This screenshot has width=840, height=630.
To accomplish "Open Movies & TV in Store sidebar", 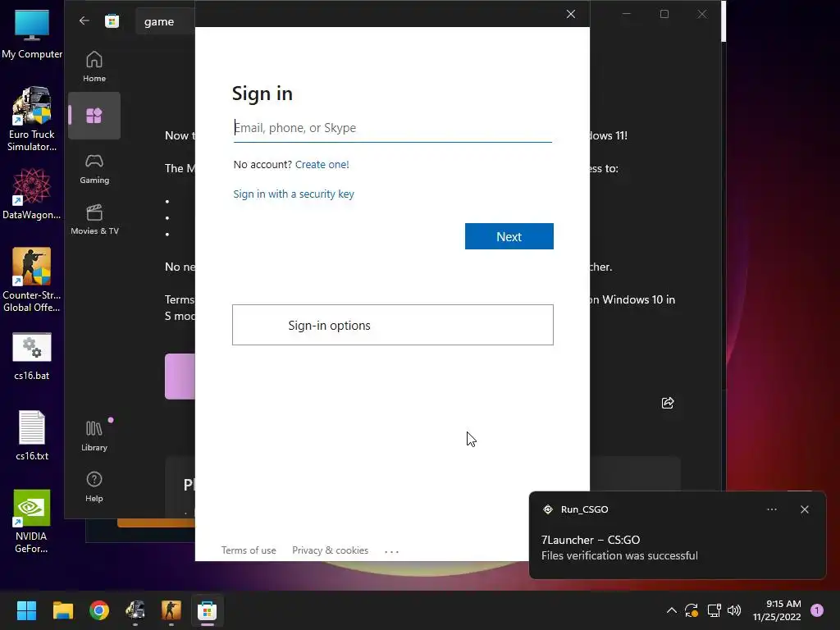I will pos(94,220).
